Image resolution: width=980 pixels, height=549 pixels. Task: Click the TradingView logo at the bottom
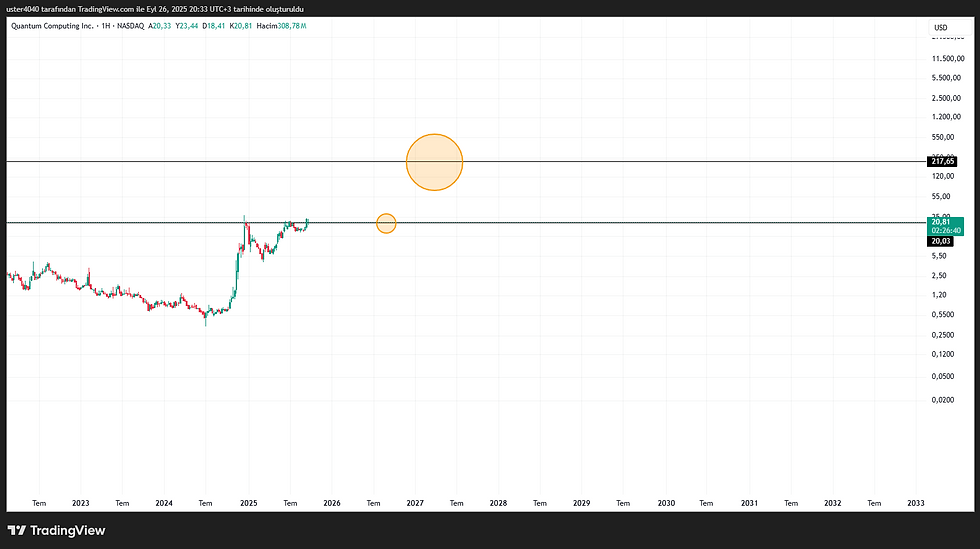pyautogui.click(x=56, y=530)
